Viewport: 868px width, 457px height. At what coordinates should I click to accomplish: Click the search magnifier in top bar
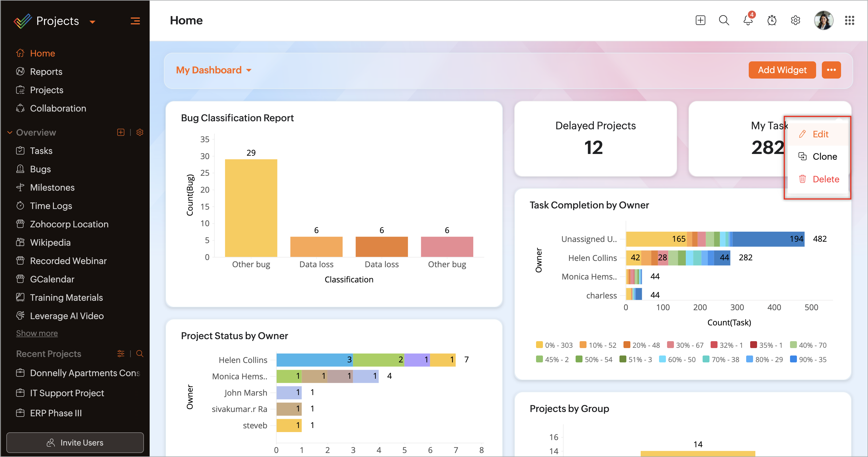tap(724, 21)
